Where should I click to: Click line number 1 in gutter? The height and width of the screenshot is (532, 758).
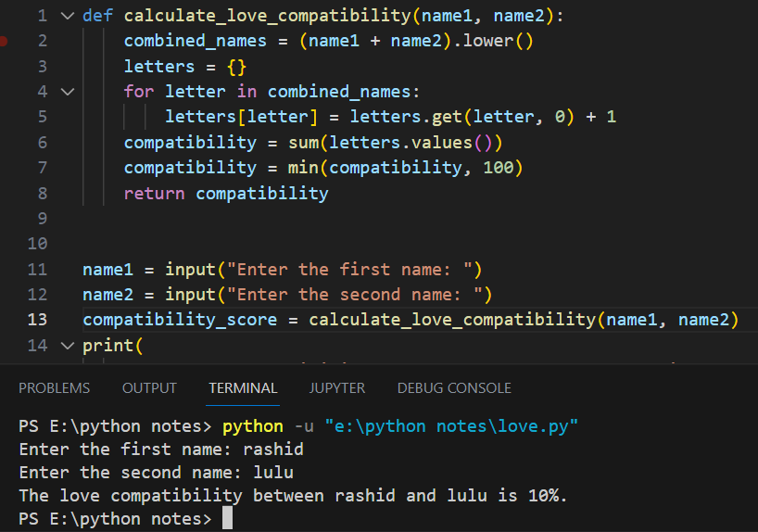(x=43, y=16)
